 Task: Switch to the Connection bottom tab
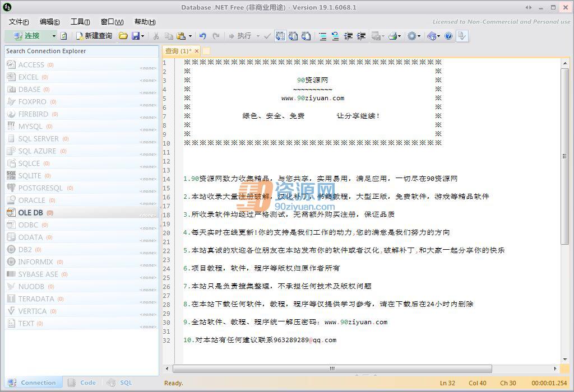coord(33,382)
